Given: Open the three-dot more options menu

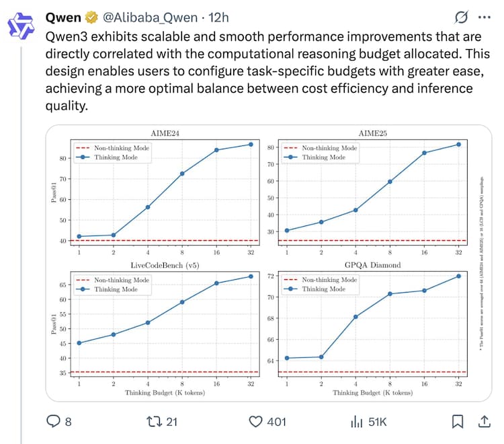Looking at the screenshot, I should 482,16.
